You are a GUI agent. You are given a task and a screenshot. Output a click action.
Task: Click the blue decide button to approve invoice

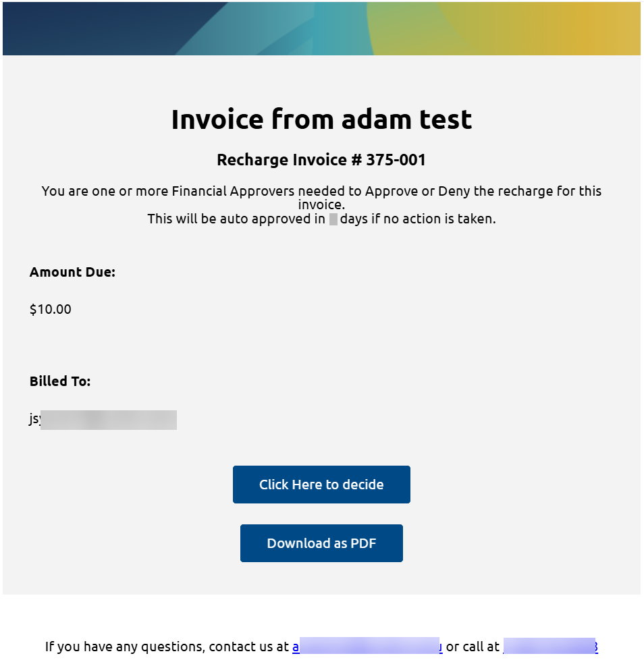click(321, 484)
